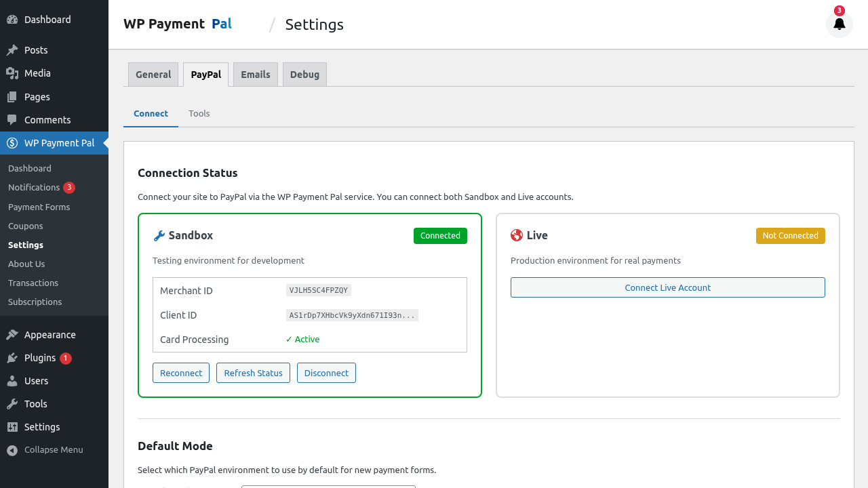Open the Debug settings tab
Viewport: 868px width, 488px height.
pyautogui.click(x=304, y=74)
